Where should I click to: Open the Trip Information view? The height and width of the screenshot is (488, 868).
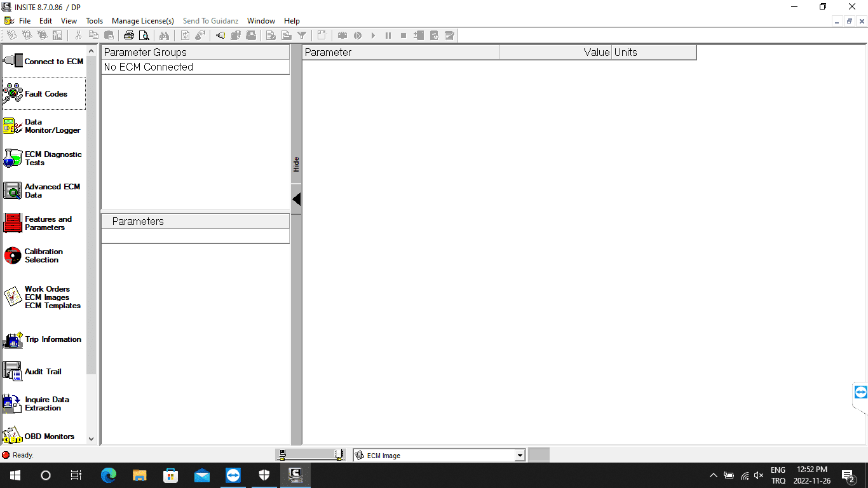point(43,339)
